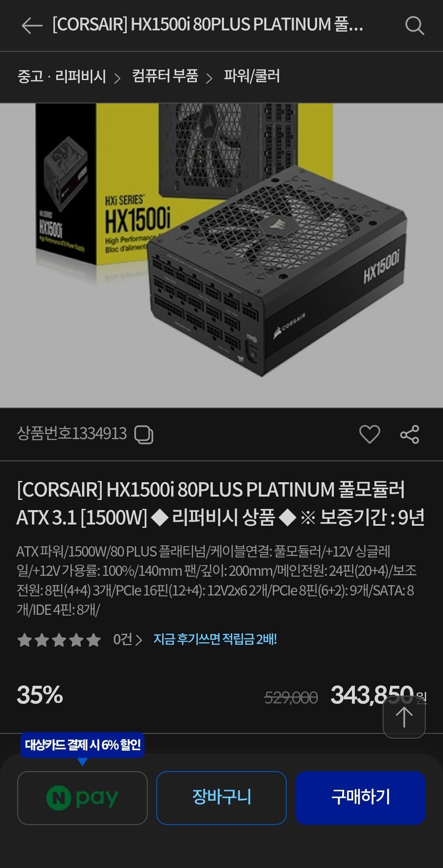This screenshot has height=868, width=443.
Task: Tap the 대상카드 결제 시 6% 할인 tooltip
Action: pyautogui.click(x=82, y=744)
